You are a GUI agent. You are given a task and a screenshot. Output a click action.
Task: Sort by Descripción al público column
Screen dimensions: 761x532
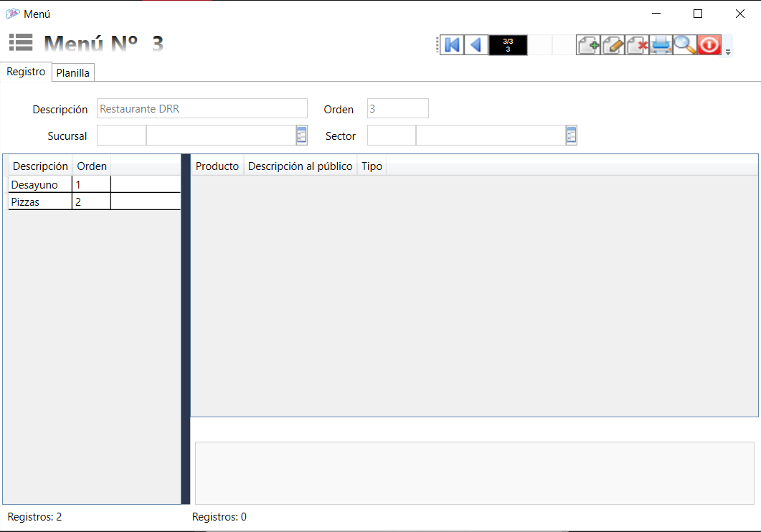point(300,166)
